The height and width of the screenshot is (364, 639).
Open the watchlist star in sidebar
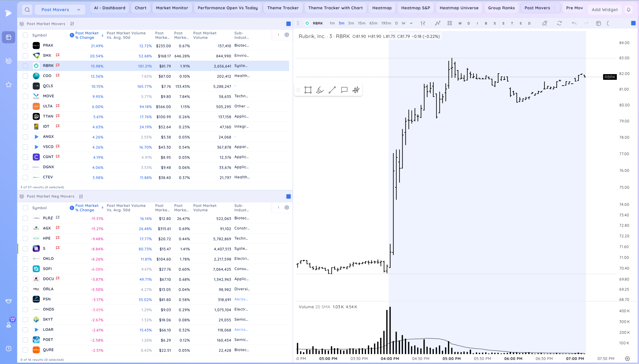[8, 85]
